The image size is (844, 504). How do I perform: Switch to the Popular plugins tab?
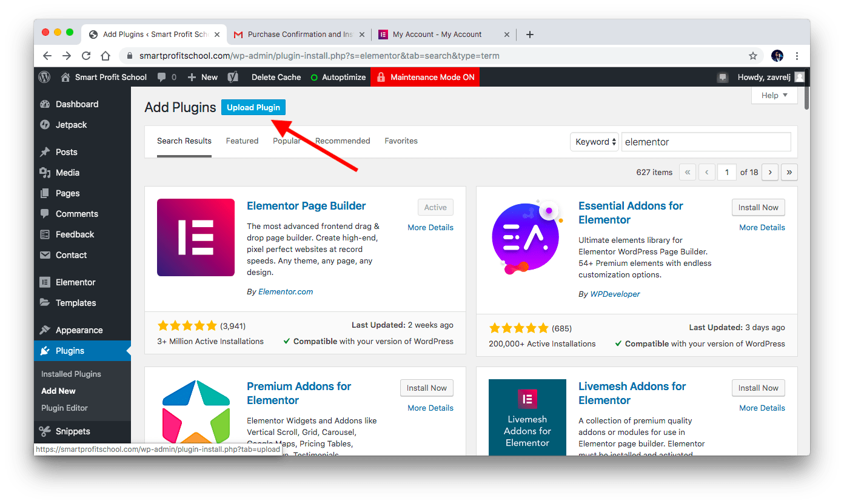click(286, 141)
